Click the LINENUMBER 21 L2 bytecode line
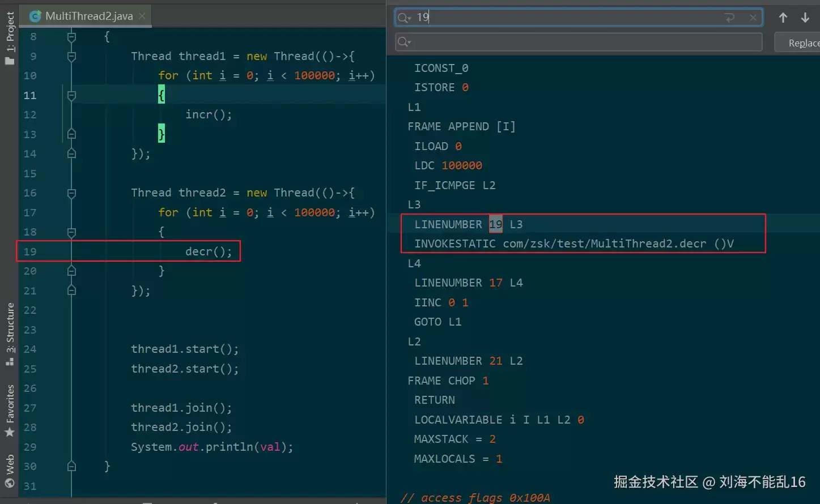Viewport: 820px width, 504px height. (468, 361)
